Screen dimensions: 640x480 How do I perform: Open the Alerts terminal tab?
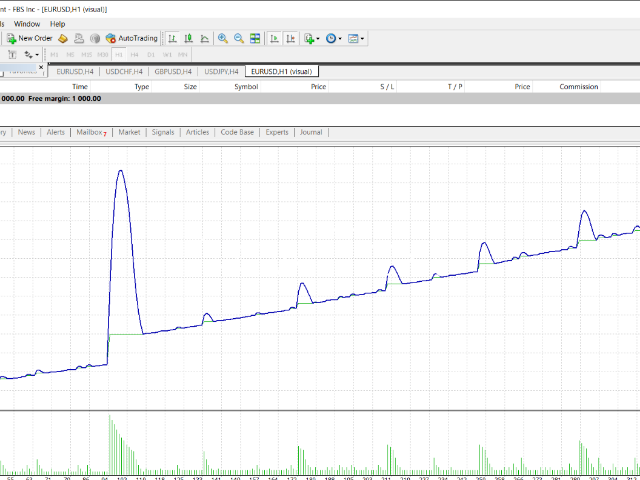56,132
